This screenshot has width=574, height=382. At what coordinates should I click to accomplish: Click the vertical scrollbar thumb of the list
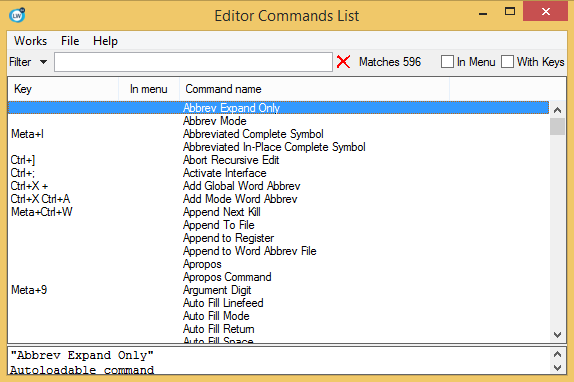pos(557,127)
